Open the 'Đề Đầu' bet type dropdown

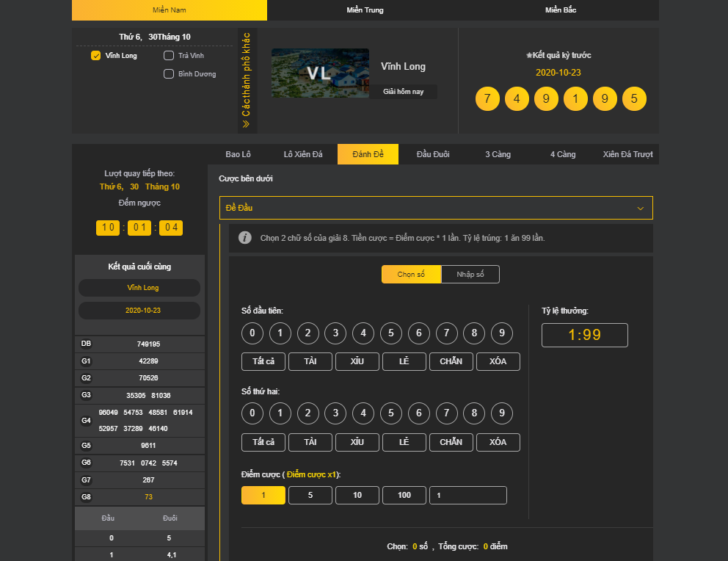tap(435, 208)
